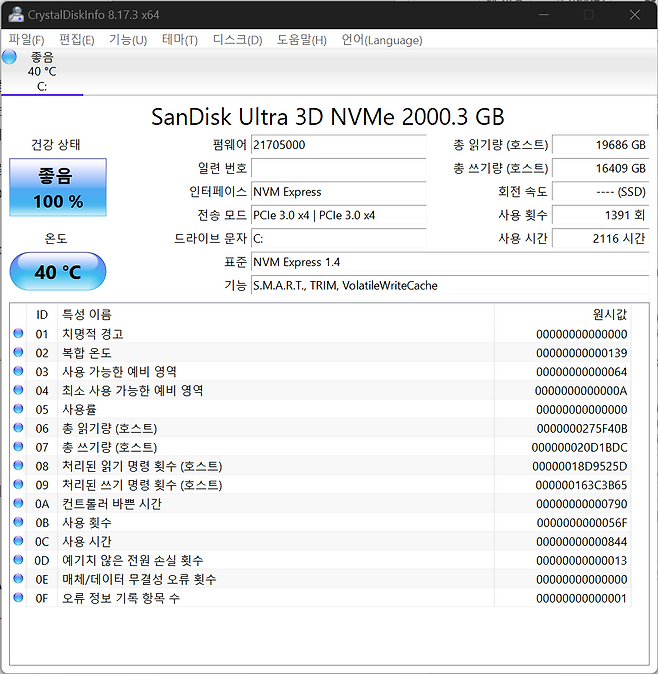Viewport: 658px width, 674px height.
Task: Click status orb beside 복합 온도 attribute
Action: point(18,353)
